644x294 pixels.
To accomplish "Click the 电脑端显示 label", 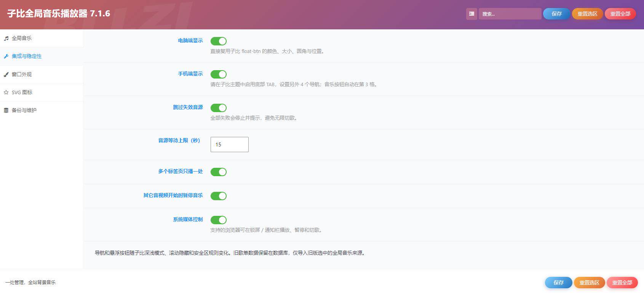I will click(190, 40).
